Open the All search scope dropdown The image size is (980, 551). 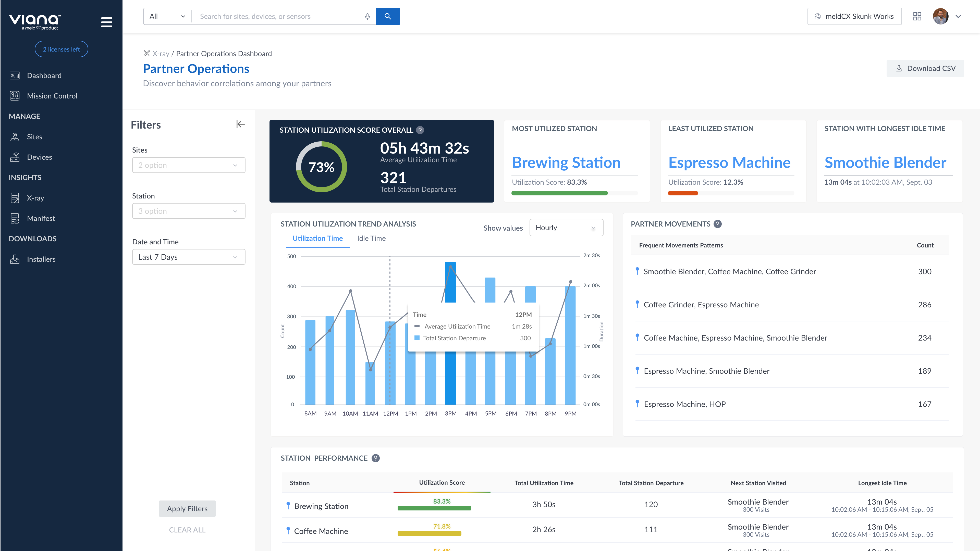pos(167,16)
